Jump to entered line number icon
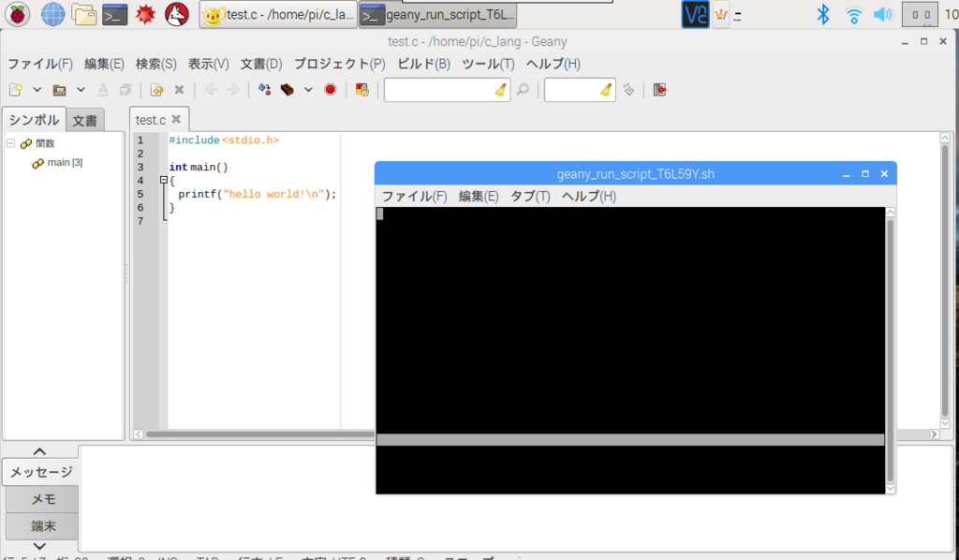The height and width of the screenshot is (560, 959). tap(628, 90)
